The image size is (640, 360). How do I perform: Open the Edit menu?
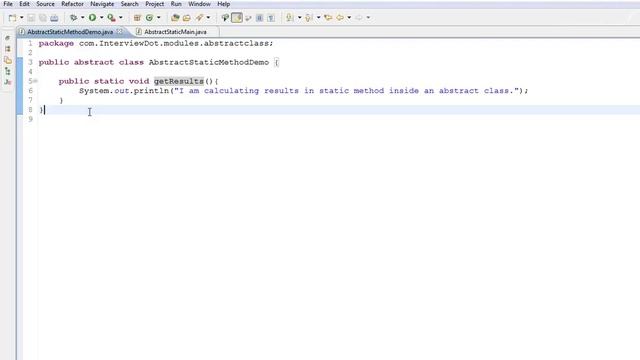click(24, 4)
